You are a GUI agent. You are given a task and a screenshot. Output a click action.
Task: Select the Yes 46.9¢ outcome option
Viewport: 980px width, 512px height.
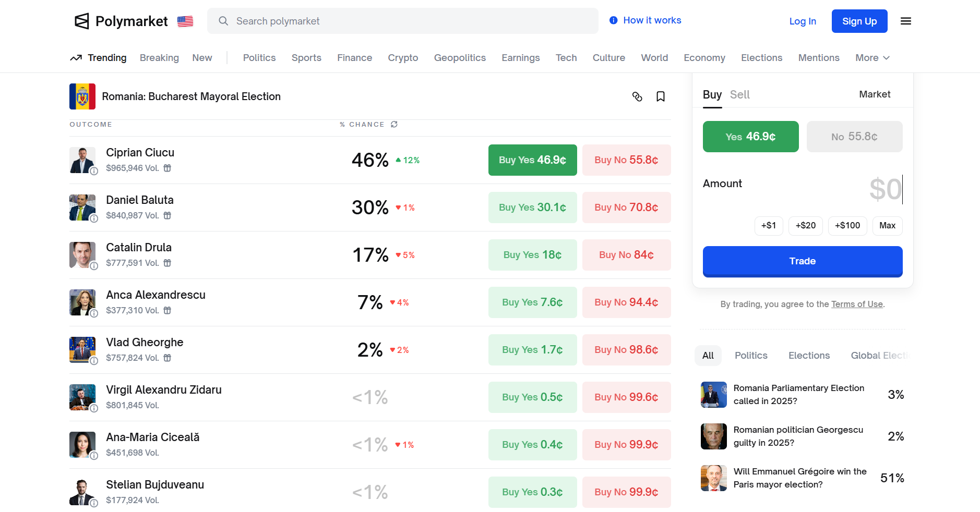click(750, 137)
